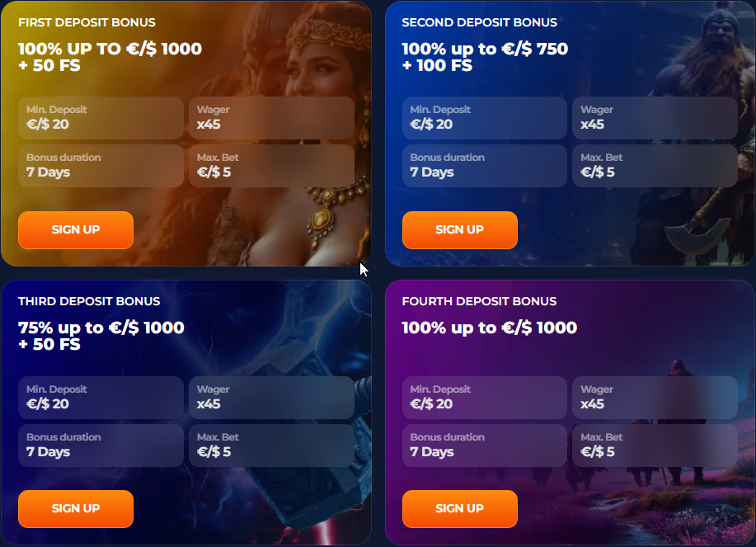Click Sign Up on First Deposit Bonus card
The image size is (756, 547).
pos(76,229)
